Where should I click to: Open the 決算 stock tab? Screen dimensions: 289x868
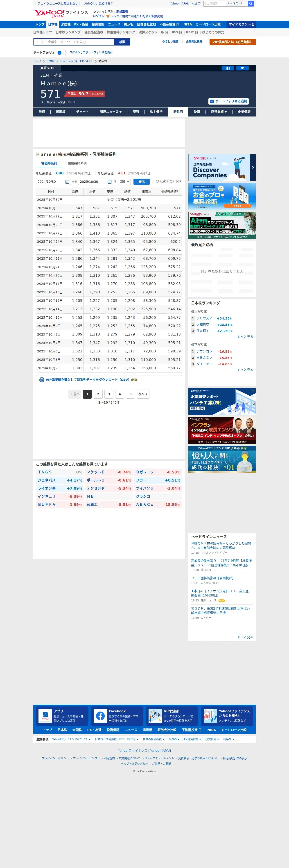[x=197, y=112]
